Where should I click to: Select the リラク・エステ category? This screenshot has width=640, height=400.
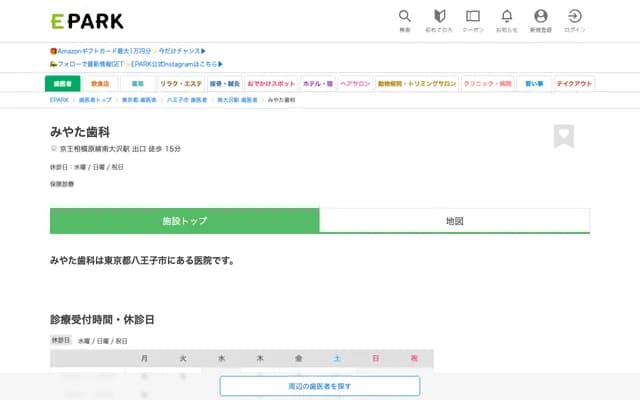click(180, 84)
